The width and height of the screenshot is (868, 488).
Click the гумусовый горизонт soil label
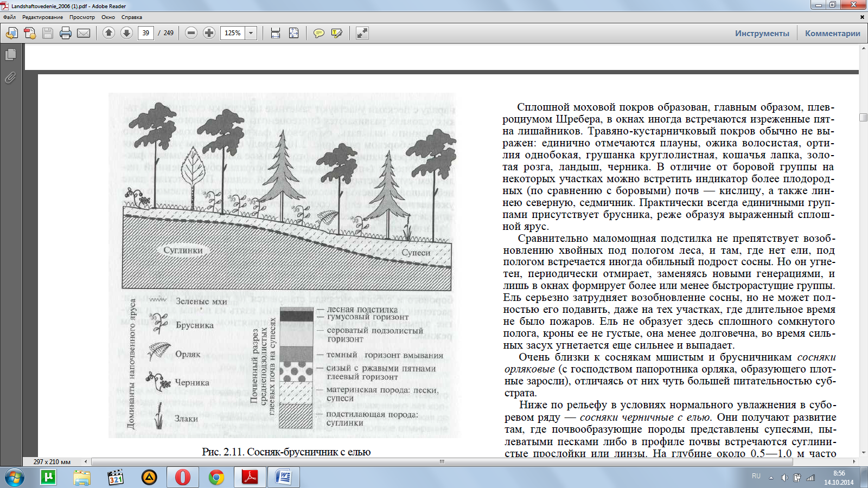click(368, 317)
